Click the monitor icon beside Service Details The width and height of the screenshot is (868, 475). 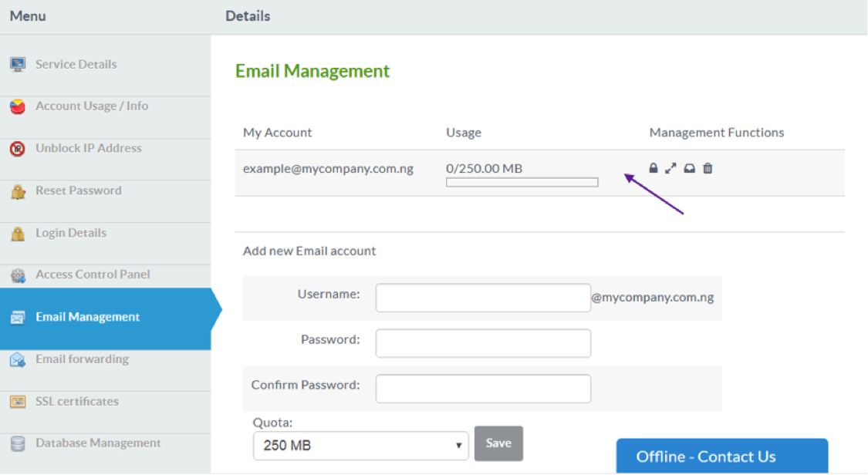tap(18, 65)
